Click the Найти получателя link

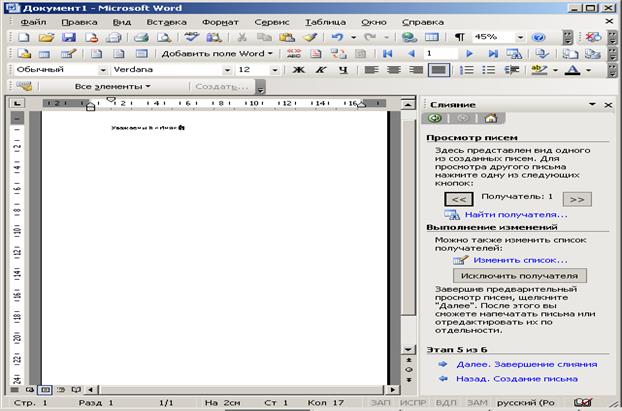click(x=516, y=215)
